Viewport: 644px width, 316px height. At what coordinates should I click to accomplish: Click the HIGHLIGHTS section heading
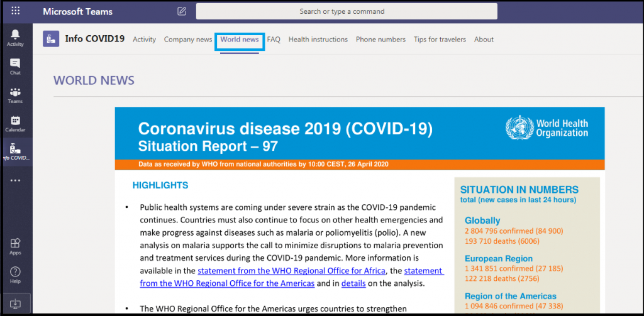(x=160, y=185)
